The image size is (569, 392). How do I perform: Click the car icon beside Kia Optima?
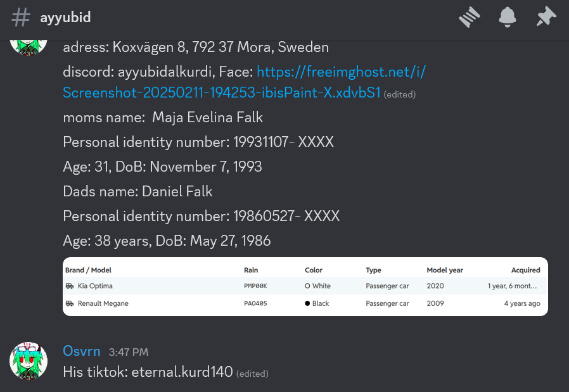pyautogui.click(x=70, y=286)
